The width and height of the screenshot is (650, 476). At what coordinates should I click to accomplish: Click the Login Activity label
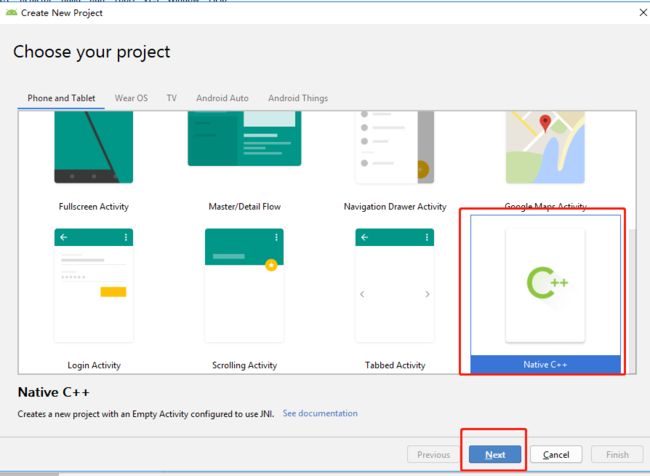[x=94, y=365]
